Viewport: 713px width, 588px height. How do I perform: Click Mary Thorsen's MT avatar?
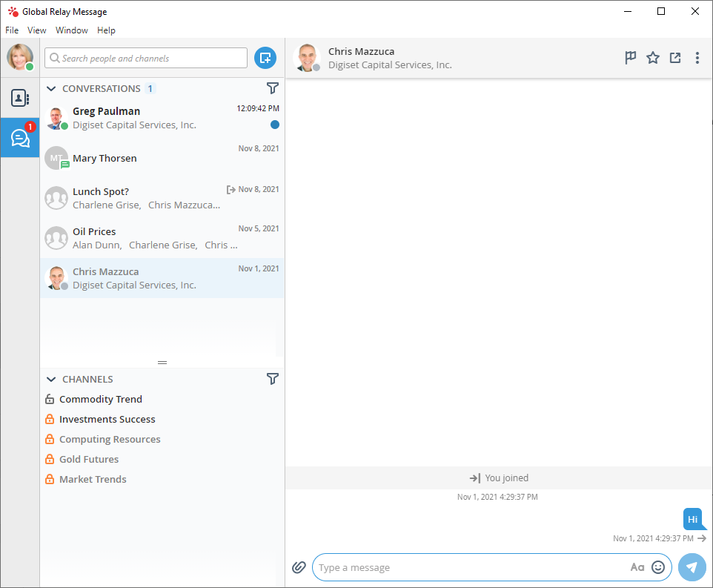(x=56, y=158)
